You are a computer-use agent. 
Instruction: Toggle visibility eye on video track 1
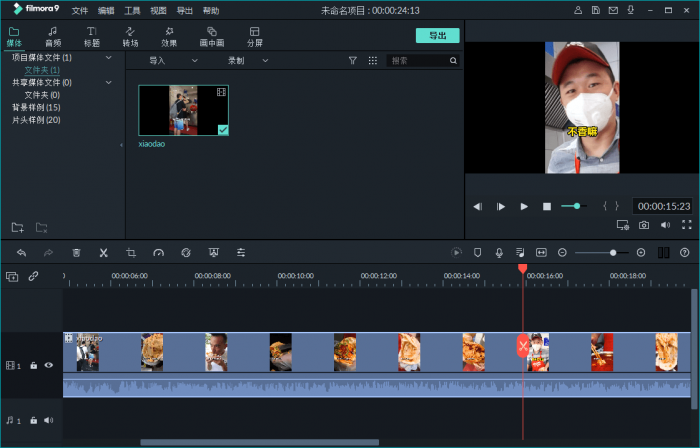point(48,365)
